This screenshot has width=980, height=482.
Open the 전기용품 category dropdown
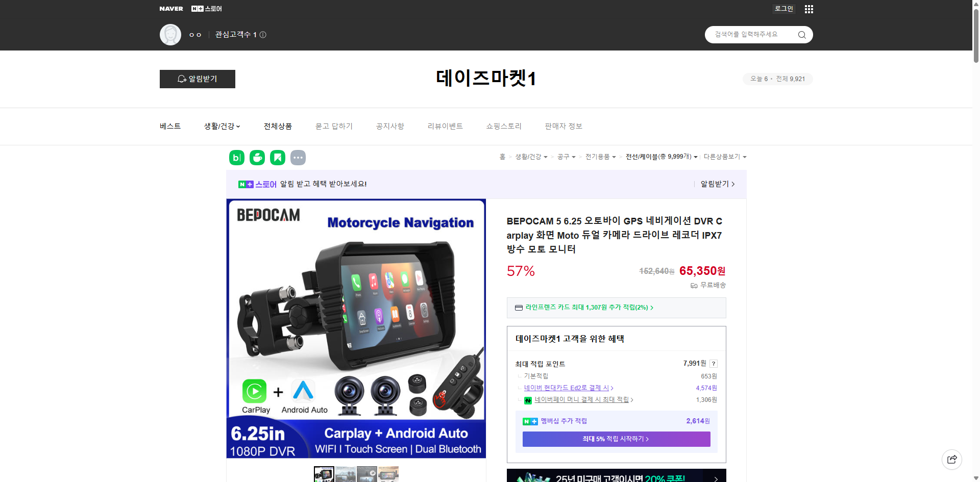click(x=601, y=157)
